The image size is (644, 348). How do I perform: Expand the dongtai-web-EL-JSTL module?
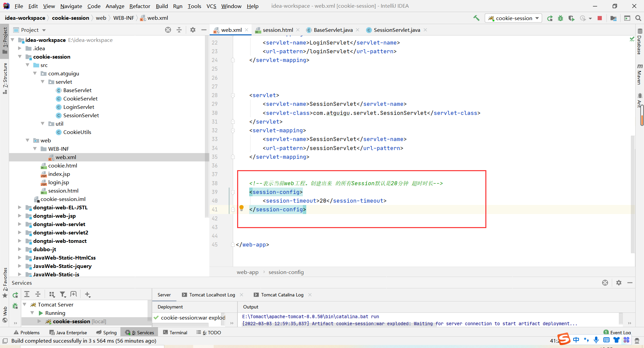coord(20,207)
